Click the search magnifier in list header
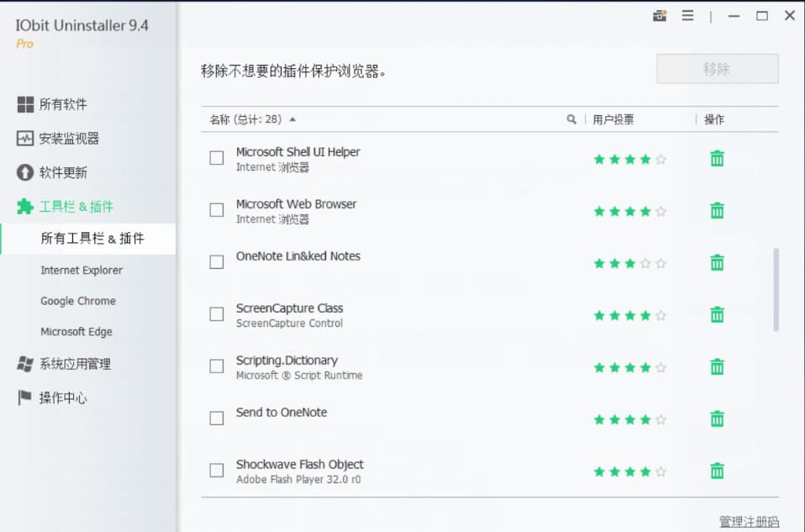The width and height of the screenshot is (805, 532). coord(571,119)
